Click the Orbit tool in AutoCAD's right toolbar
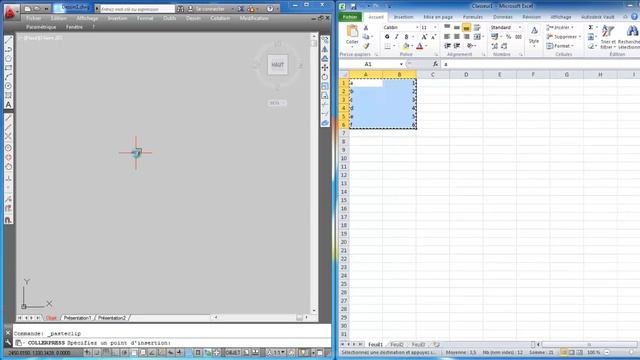The image size is (640, 360). coord(325,77)
